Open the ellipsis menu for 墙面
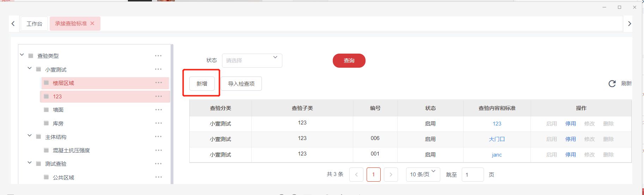Screen dimensions: 644x195 click(158, 110)
